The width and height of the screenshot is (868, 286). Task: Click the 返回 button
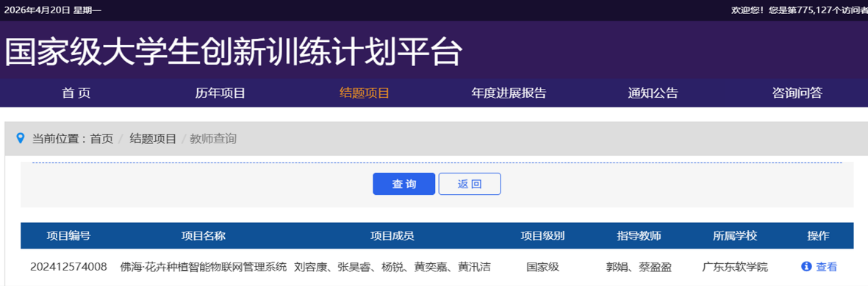tap(470, 184)
